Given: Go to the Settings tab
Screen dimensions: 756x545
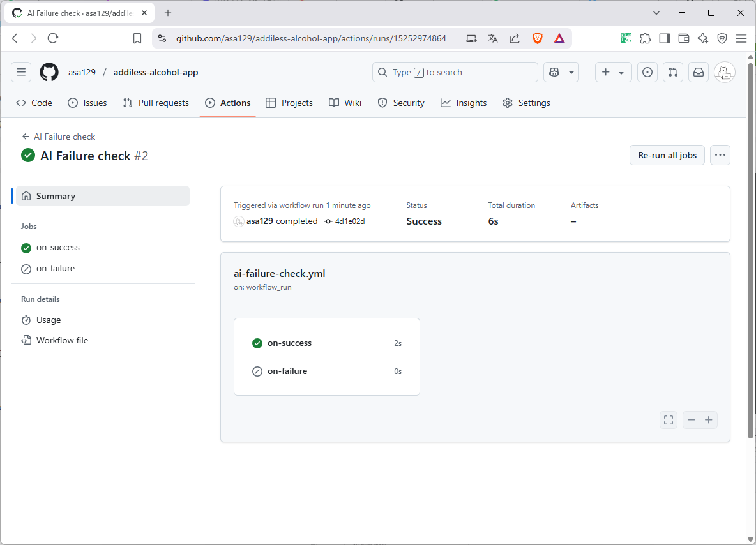Looking at the screenshot, I should [527, 103].
